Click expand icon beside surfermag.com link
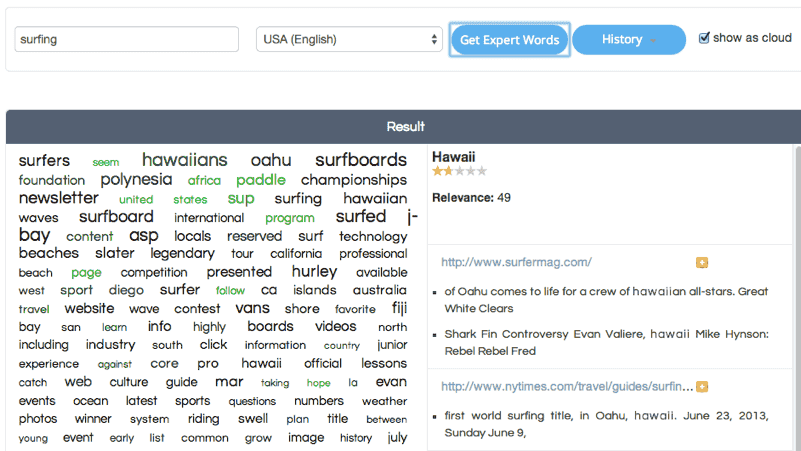This screenshot has height=451, width=801. (702, 263)
